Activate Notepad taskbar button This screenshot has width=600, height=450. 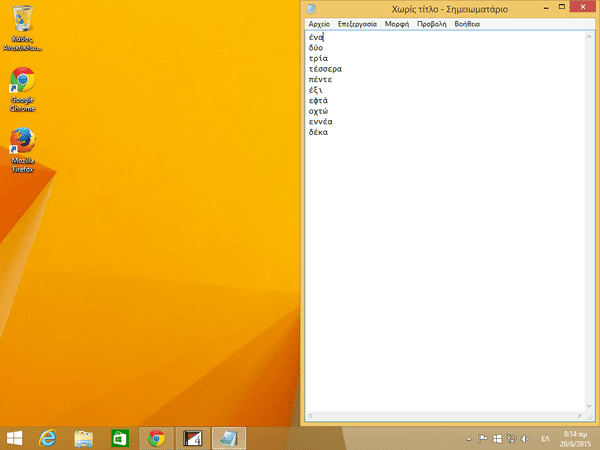[x=229, y=439]
